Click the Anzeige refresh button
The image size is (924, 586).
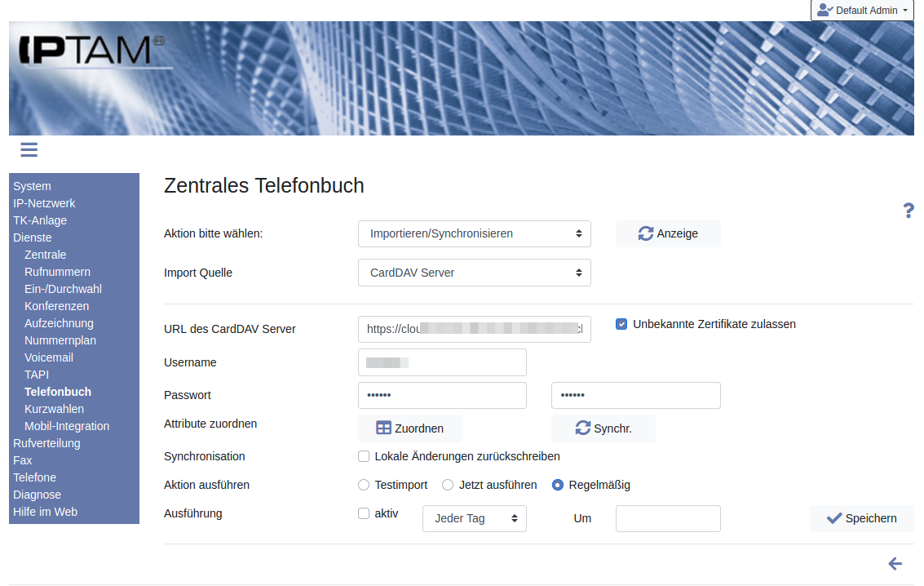tap(668, 233)
